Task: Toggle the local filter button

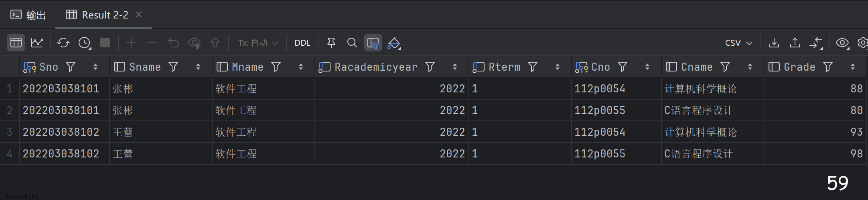Action: tap(373, 43)
